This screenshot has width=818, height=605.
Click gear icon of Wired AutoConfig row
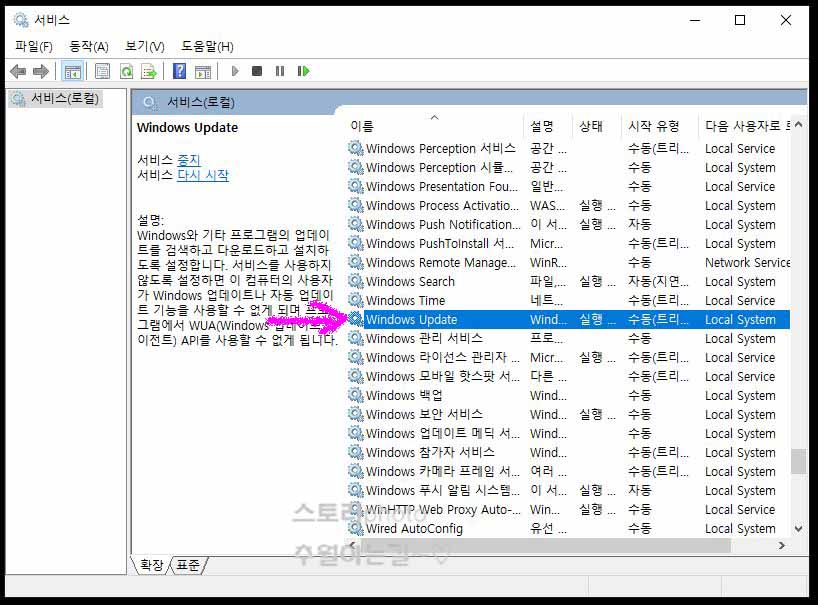point(356,528)
